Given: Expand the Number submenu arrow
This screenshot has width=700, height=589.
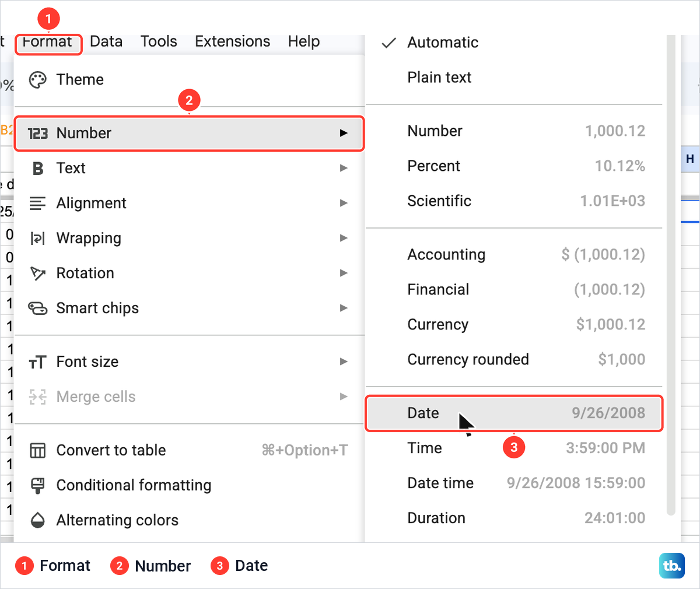Looking at the screenshot, I should click(x=344, y=133).
